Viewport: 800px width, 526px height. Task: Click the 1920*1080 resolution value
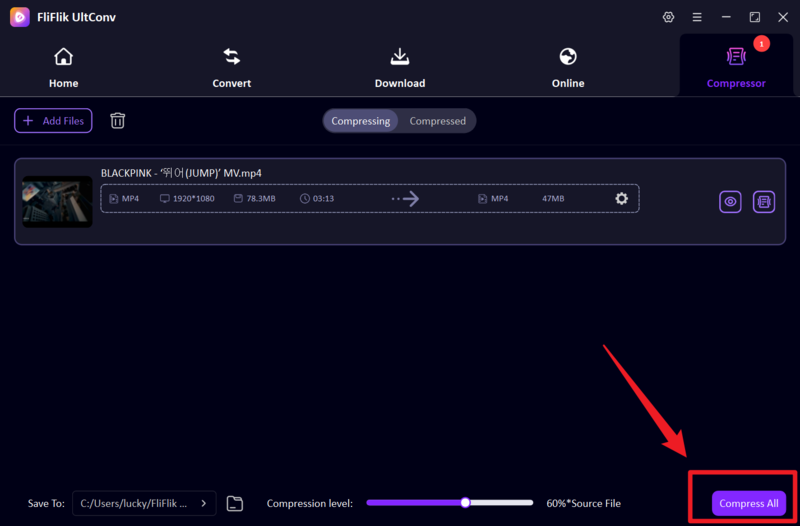193,198
